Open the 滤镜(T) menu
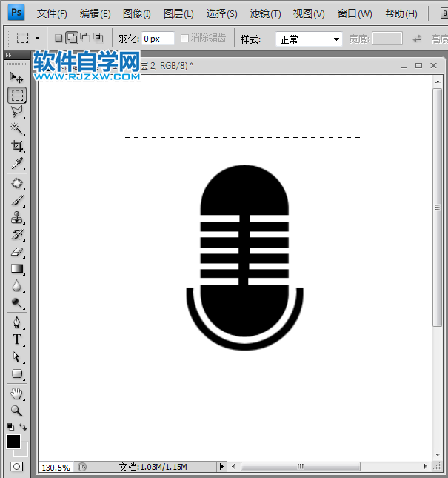The image size is (448, 478). click(265, 13)
